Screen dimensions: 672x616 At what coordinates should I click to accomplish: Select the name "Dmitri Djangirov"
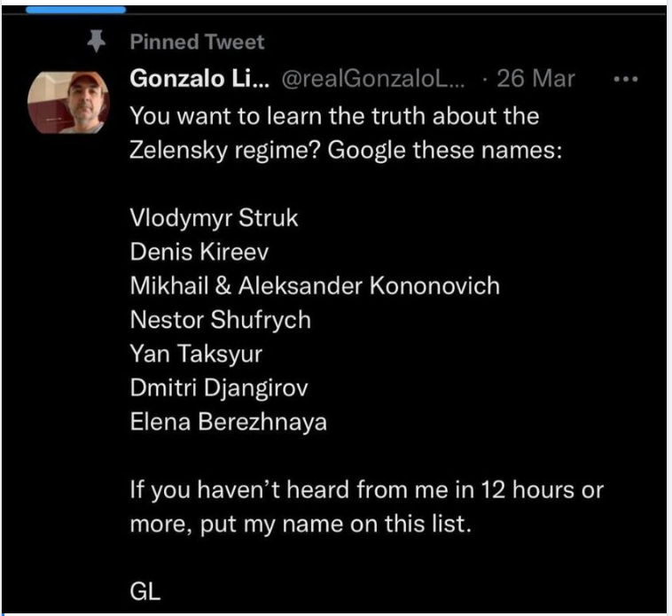[219, 388]
